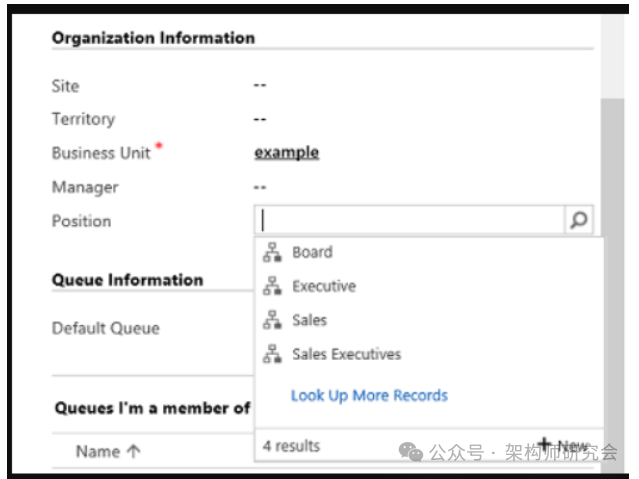Open the Look Up More Records link
The height and width of the screenshot is (479, 639).
point(369,395)
